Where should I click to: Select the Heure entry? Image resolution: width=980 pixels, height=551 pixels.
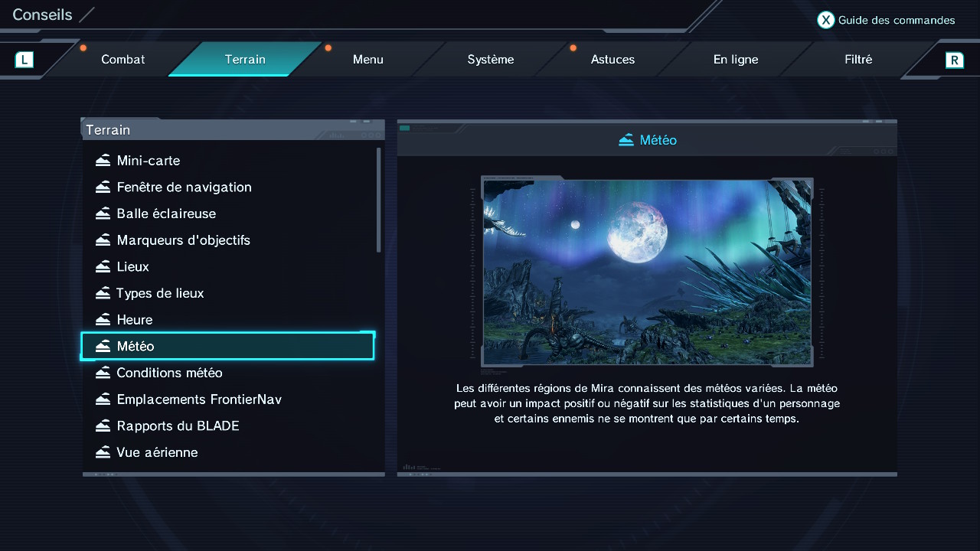coord(228,320)
